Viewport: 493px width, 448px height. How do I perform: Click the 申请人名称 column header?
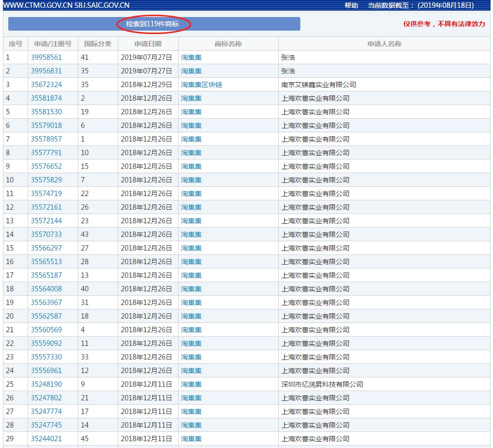384,44
